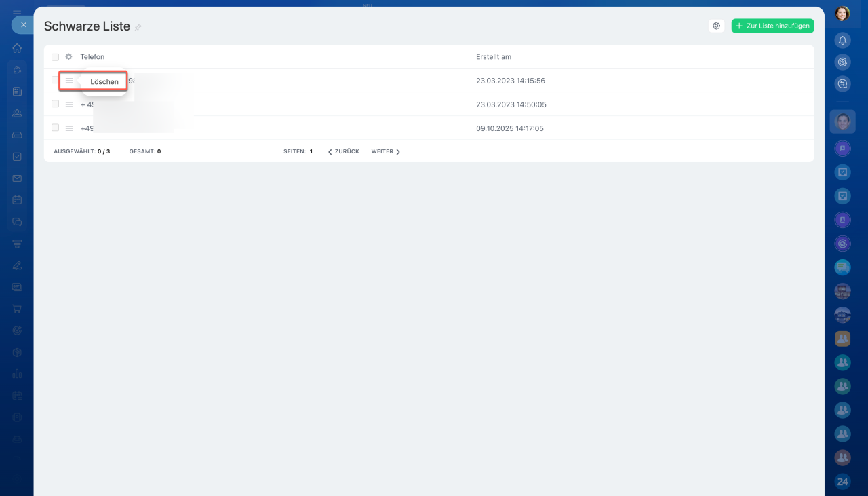Click date 23.03.2023 14:15:56
Image resolution: width=868 pixels, height=496 pixels.
click(511, 81)
